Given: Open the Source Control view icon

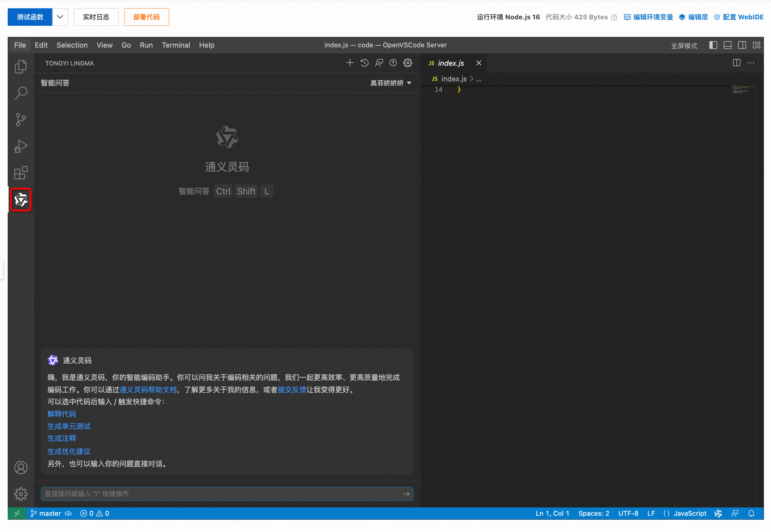Looking at the screenshot, I should tap(21, 120).
